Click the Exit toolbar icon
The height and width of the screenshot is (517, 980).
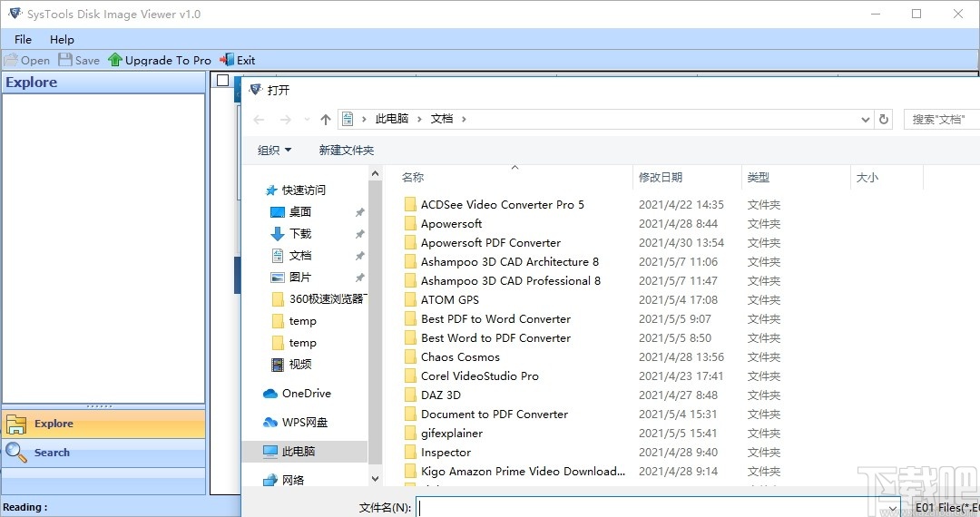click(227, 60)
